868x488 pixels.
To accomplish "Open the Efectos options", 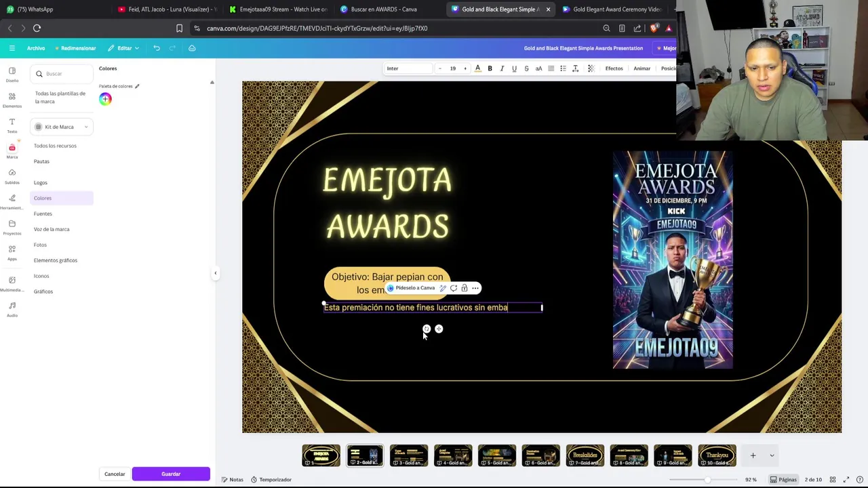I will [614, 68].
